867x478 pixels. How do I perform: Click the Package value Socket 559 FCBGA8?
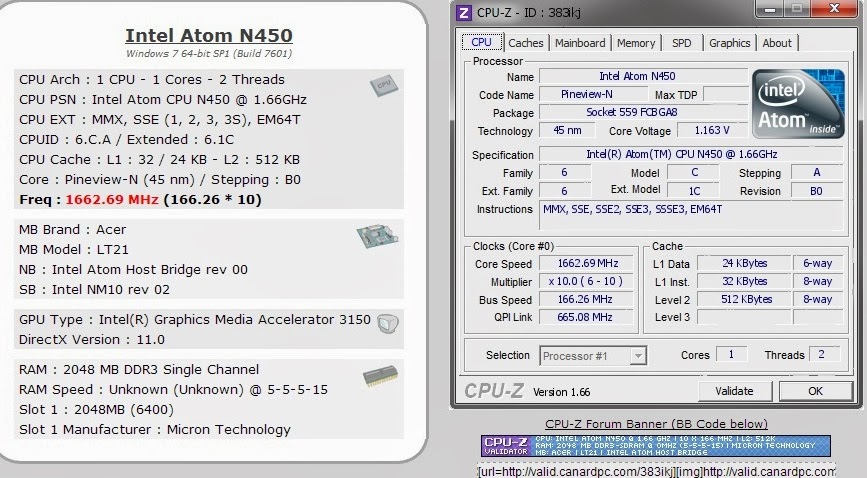[644, 112]
